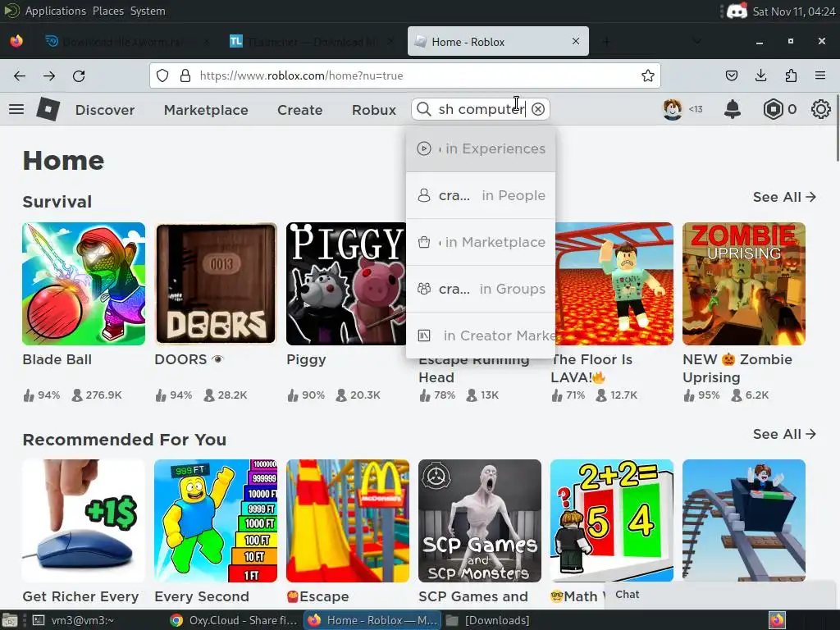Open the Firefox downloads panel

click(760, 76)
